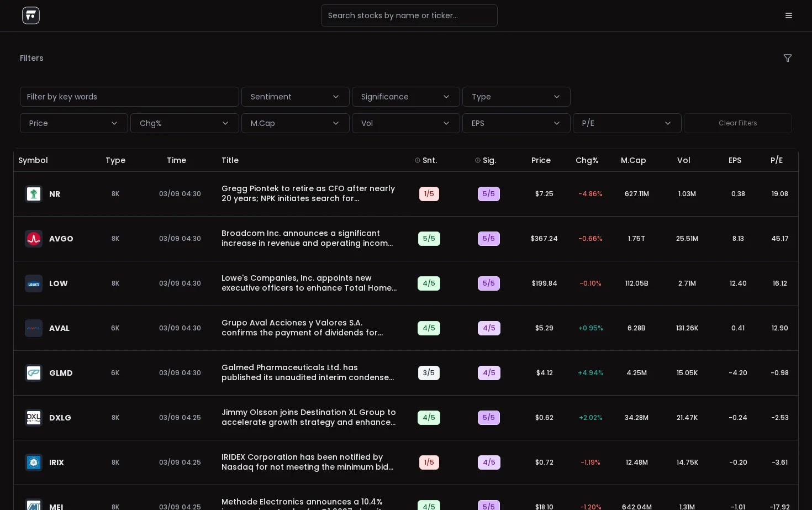The height and width of the screenshot is (510, 812).
Task: Click the AVGO company logo
Action: (x=34, y=239)
